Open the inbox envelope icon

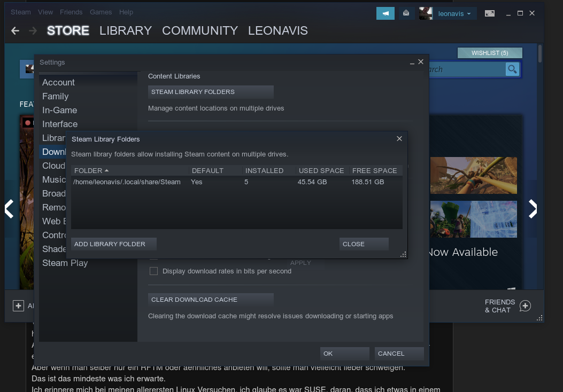pyautogui.click(x=406, y=13)
